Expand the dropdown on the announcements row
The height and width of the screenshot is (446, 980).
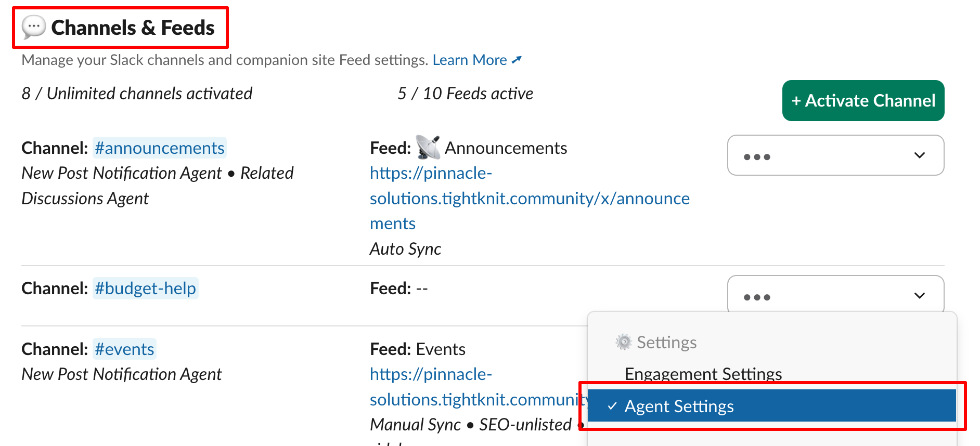coord(919,155)
